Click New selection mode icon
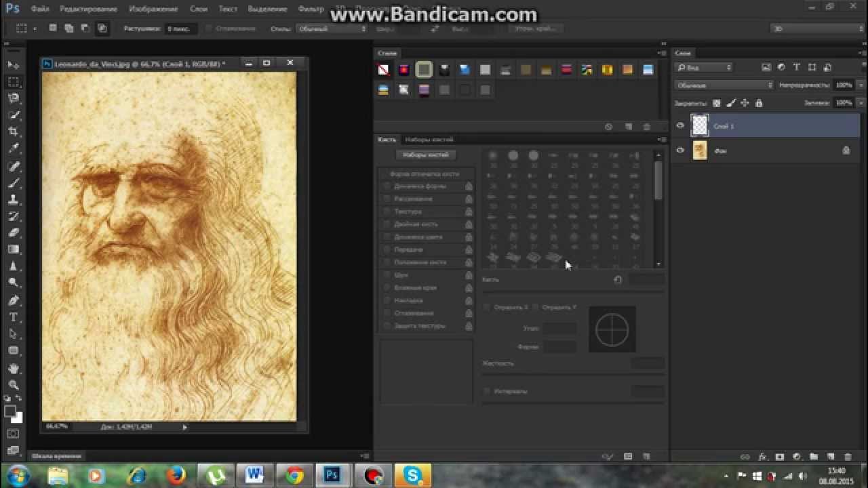 [x=53, y=28]
